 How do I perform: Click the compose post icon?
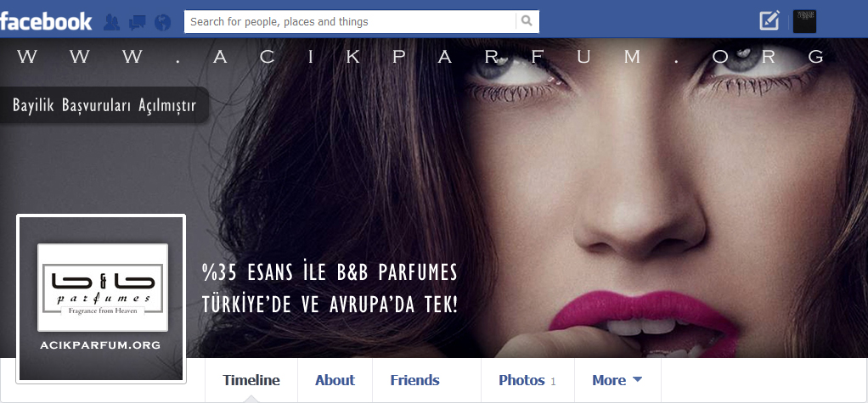coord(769,21)
